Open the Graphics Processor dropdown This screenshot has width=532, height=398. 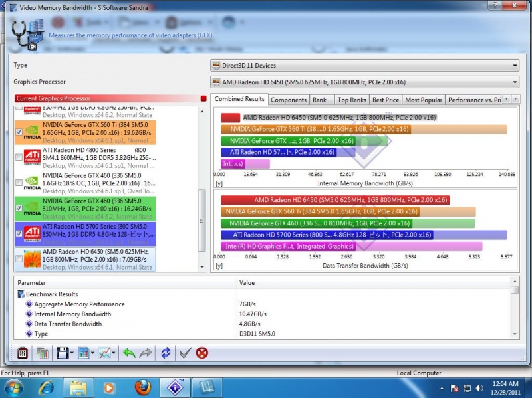(365, 82)
